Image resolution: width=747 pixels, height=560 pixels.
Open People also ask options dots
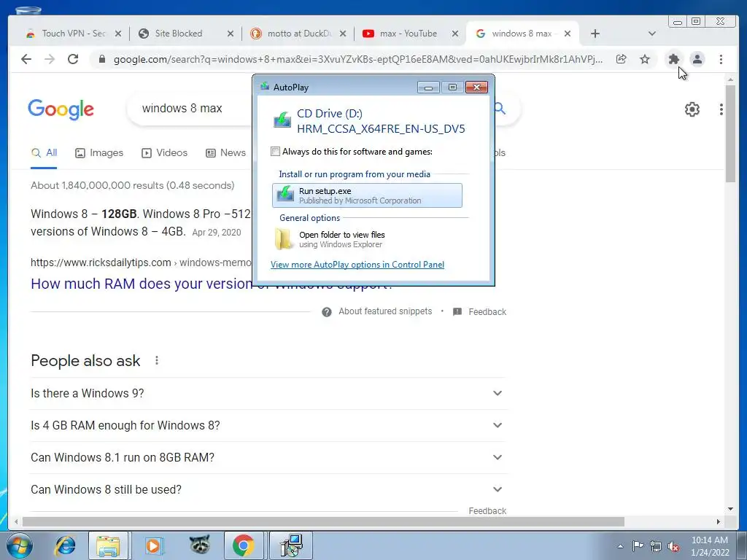click(157, 360)
